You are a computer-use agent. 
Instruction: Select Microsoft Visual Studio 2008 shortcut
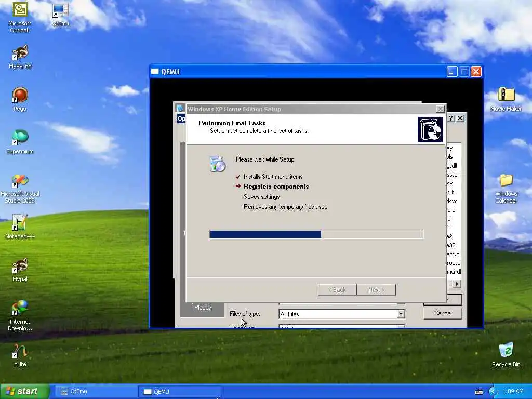pyautogui.click(x=20, y=189)
